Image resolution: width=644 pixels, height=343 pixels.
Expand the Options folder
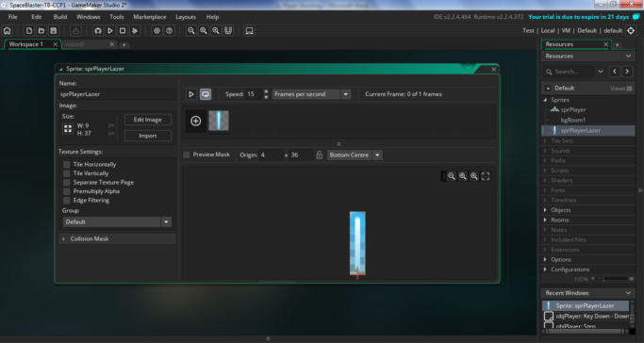[545, 259]
